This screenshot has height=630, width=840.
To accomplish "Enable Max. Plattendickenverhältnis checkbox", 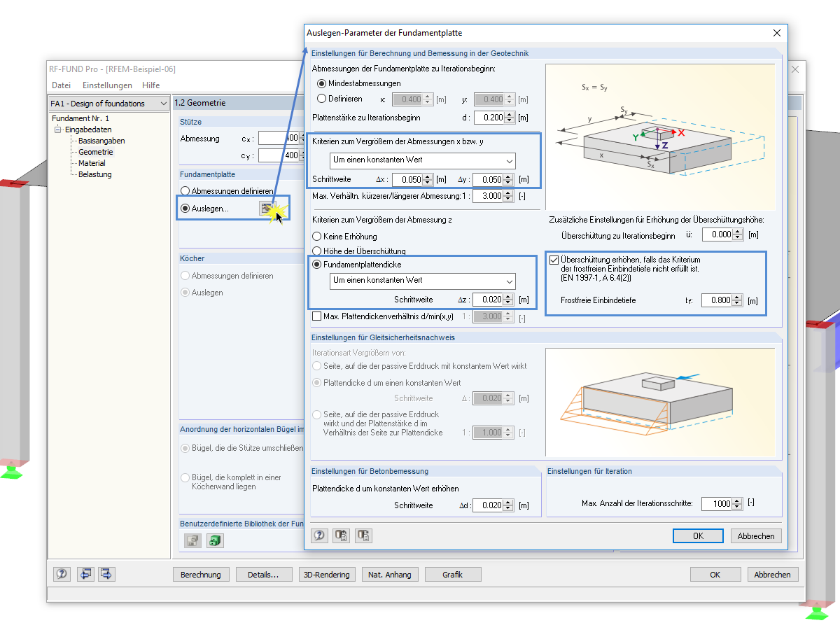I will coord(317,316).
